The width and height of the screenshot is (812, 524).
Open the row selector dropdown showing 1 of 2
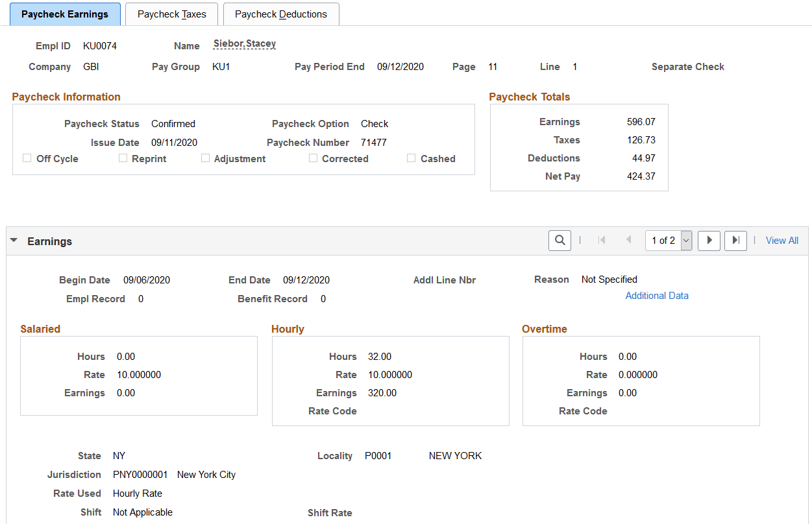[686, 241]
